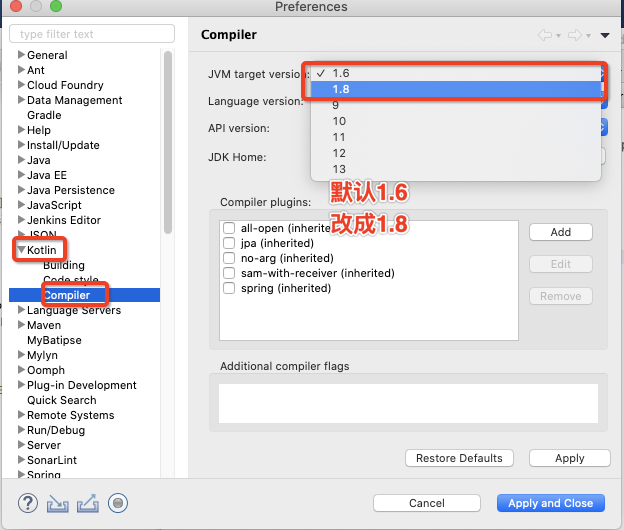The width and height of the screenshot is (624, 530).
Task: Select the Jenkins Editor item
Action: pos(64,220)
